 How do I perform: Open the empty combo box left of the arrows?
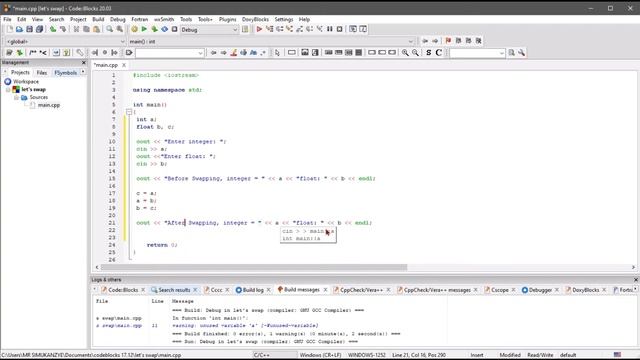(169, 53)
